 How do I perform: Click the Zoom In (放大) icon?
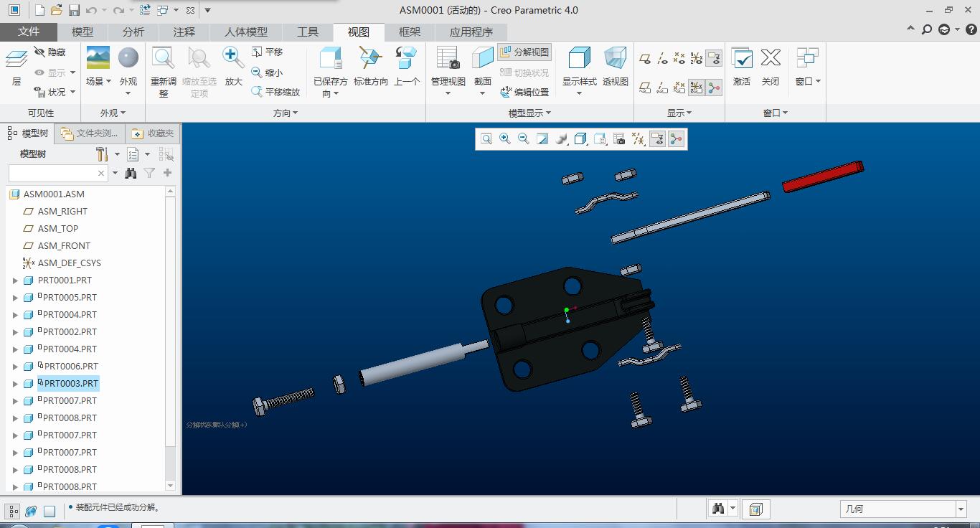pos(233,67)
